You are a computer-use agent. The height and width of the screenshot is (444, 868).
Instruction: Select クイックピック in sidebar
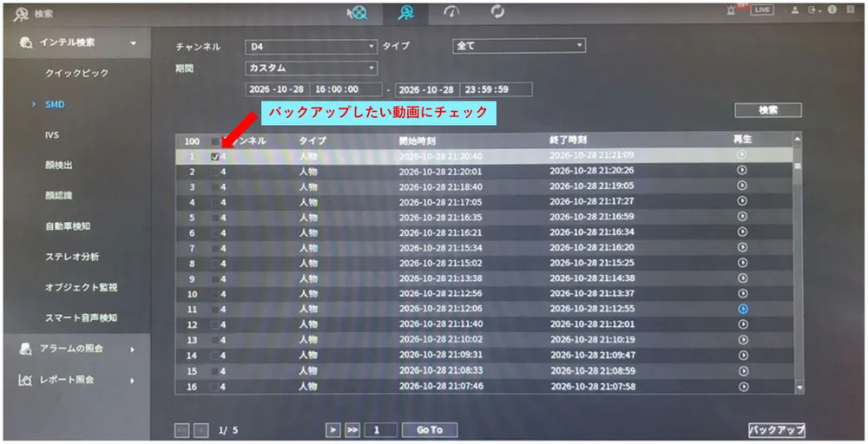click(x=77, y=73)
